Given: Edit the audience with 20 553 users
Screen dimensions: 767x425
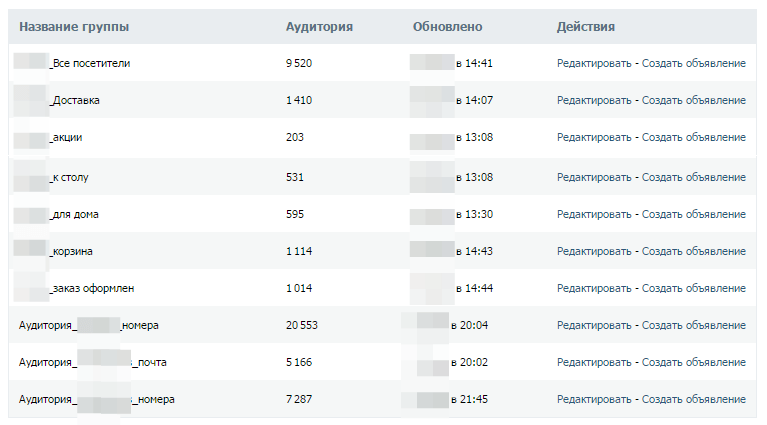Looking at the screenshot, I should [594, 325].
